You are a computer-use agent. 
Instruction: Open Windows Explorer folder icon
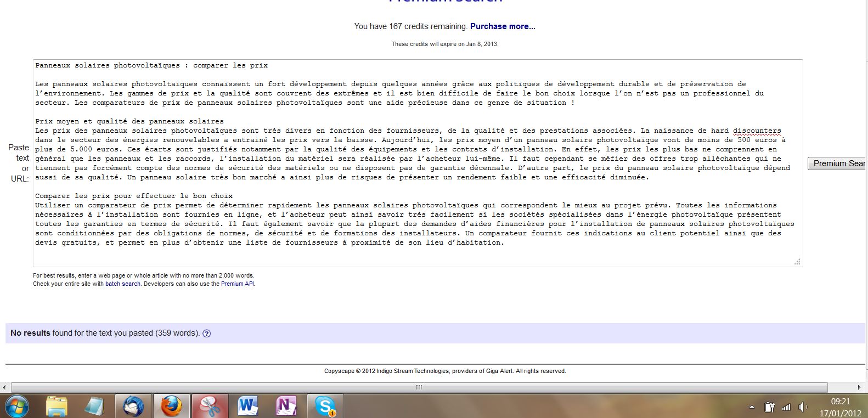pyautogui.click(x=57, y=406)
